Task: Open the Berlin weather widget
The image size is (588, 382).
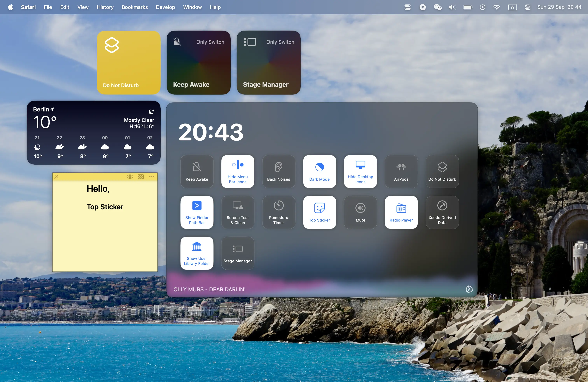Action: click(93, 133)
